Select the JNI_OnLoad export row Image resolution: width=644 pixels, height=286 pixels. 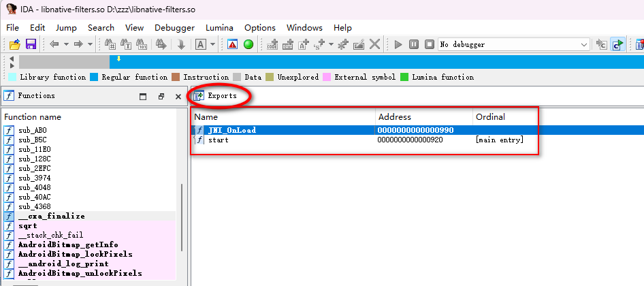[418, 130]
